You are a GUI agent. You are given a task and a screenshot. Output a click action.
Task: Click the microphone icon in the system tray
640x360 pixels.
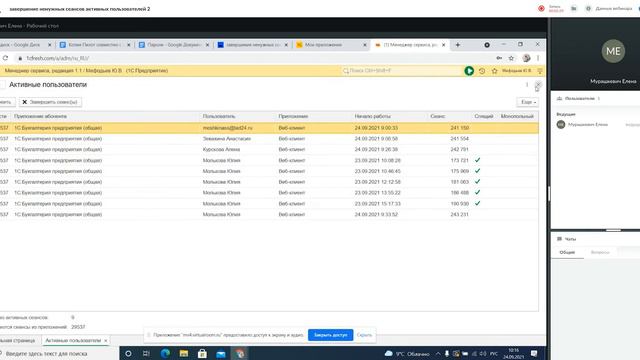click(447, 353)
